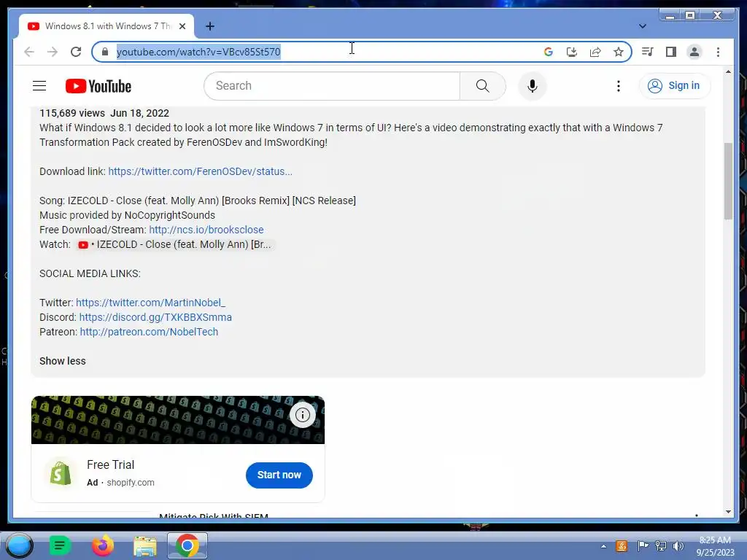Screen dimensions: 747x560
Task: Go forward with the browser arrow
Action: [53, 52]
